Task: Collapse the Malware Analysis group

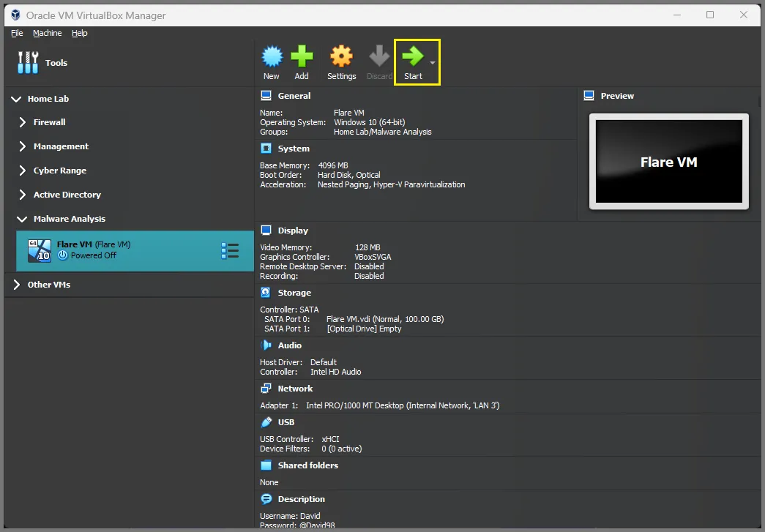Action: coord(22,219)
